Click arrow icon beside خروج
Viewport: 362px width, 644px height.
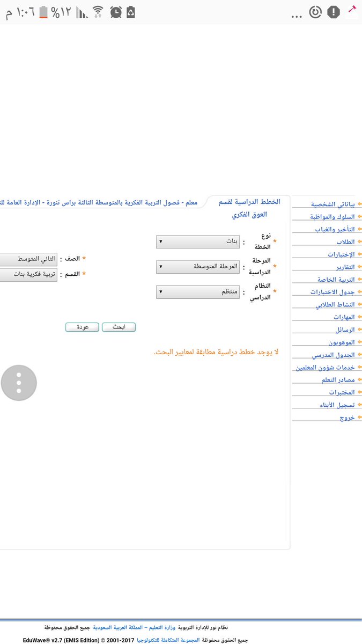(x=359, y=417)
